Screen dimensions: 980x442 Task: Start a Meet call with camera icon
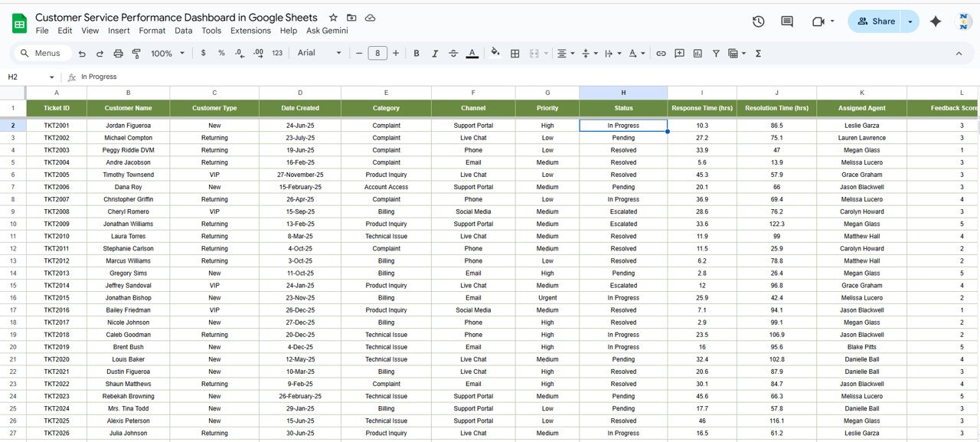click(818, 21)
